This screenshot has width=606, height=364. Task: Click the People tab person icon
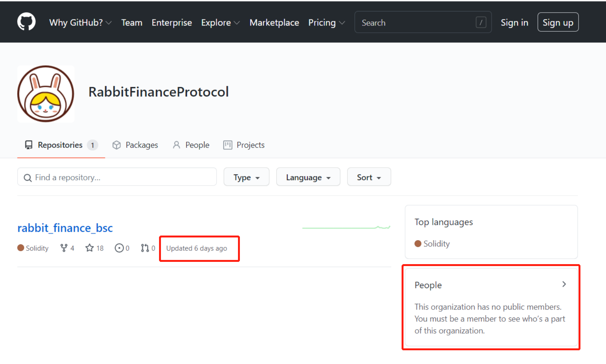click(176, 145)
